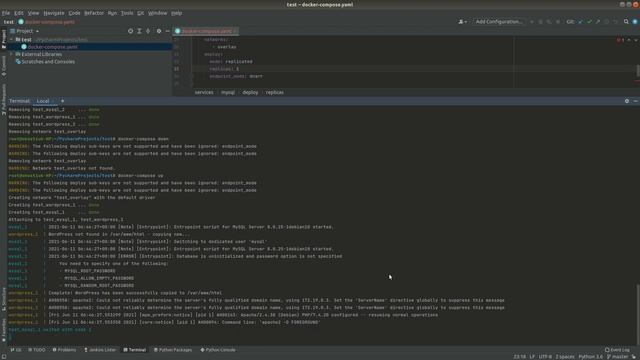Viewport: 640px width, 360px height.
Task: Add a new terminal session tab
Action: click(x=62, y=101)
